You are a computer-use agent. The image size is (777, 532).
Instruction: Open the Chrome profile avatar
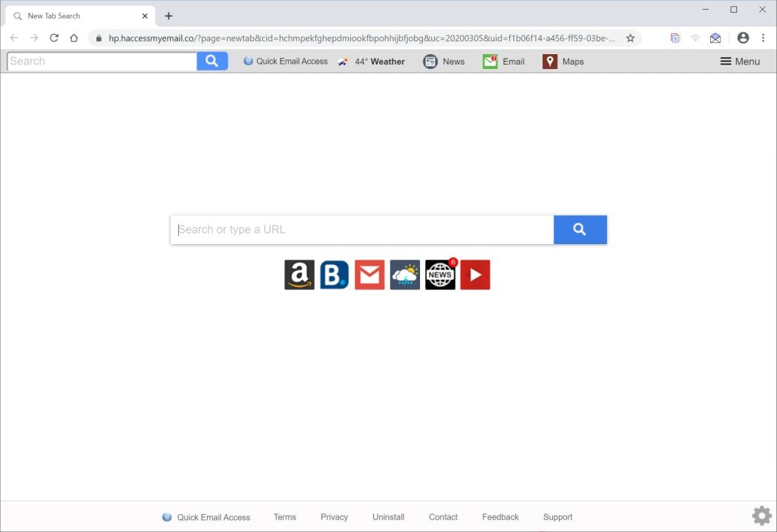click(743, 38)
